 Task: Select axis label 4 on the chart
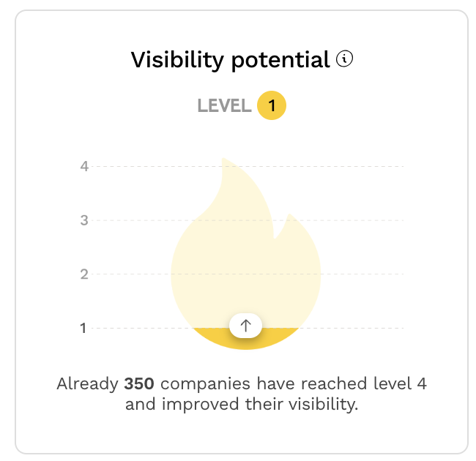tap(84, 167)
